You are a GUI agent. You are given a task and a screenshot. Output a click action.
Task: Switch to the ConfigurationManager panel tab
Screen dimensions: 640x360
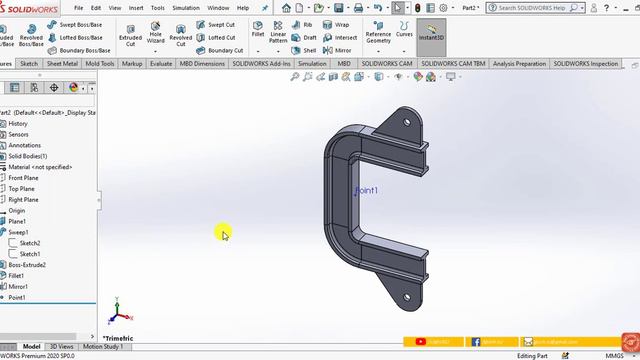click(x=34, y=87)
